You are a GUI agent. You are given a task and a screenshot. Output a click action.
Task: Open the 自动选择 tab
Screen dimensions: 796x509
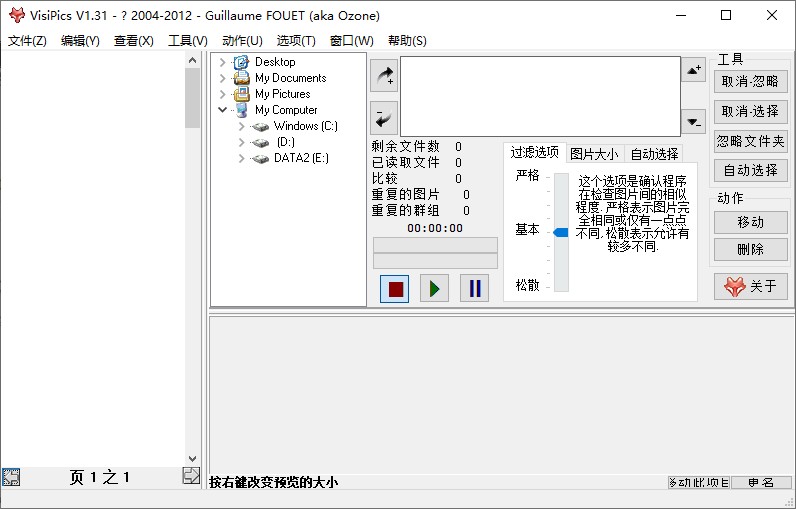[x=654, y=154]
